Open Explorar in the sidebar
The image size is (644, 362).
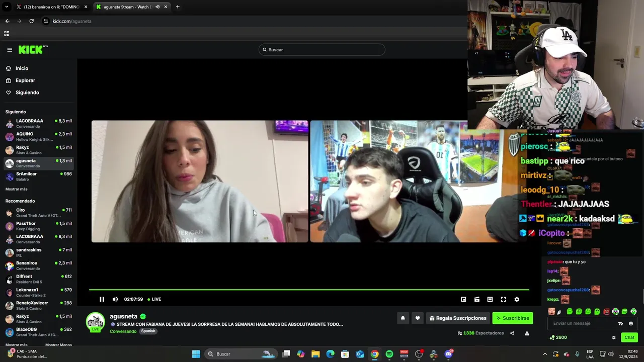point(25,80)
